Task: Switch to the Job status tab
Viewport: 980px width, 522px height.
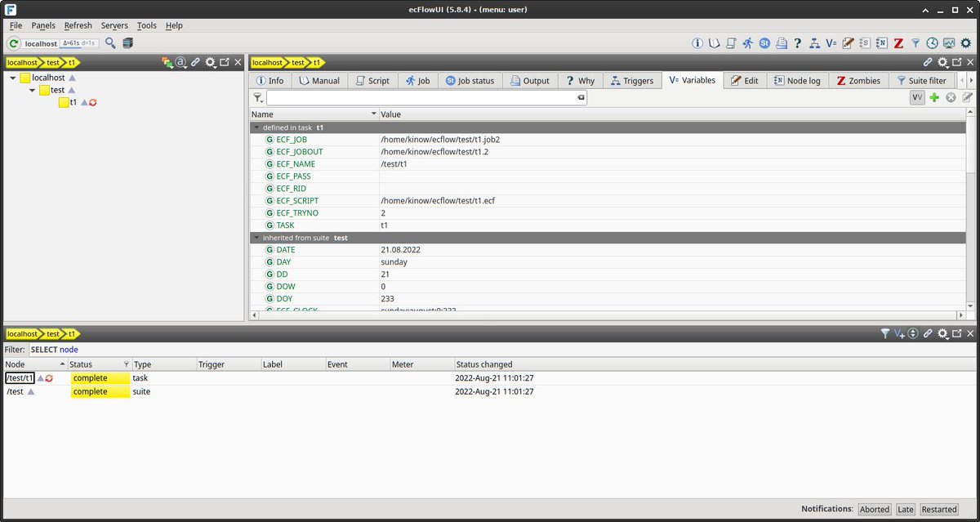Action: [470, 81]
